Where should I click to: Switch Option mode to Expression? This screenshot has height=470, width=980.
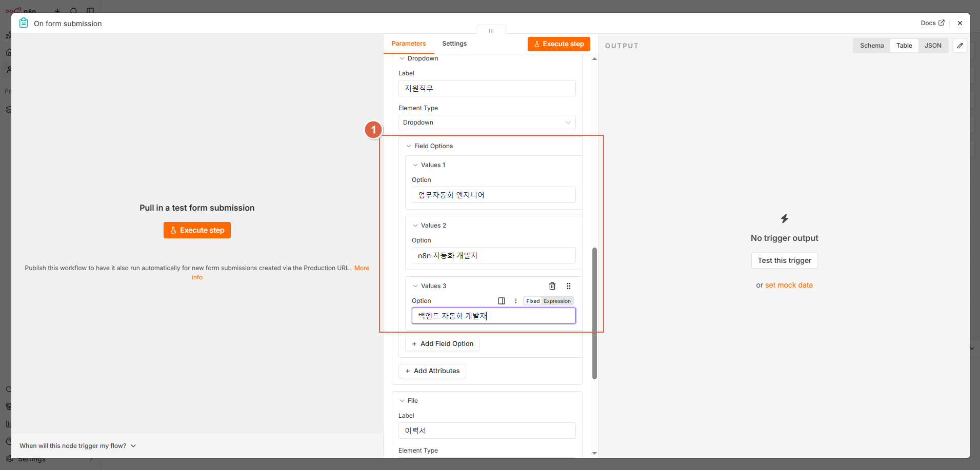557,301
